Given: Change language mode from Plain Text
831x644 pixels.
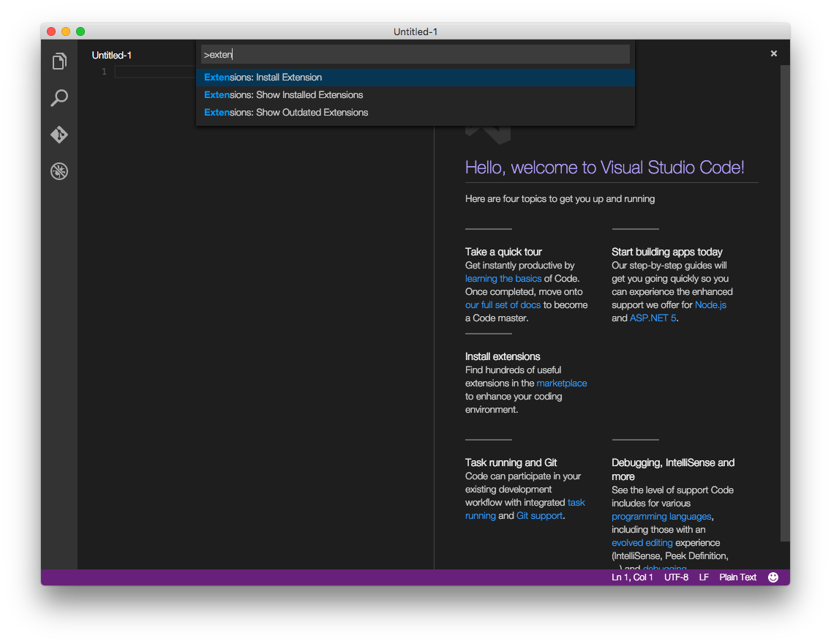Looking at the screenshot, I should (x=737, y=577).
